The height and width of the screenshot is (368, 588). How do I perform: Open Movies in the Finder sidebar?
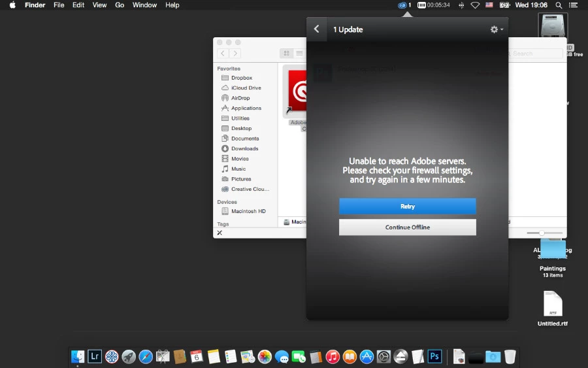240,159
